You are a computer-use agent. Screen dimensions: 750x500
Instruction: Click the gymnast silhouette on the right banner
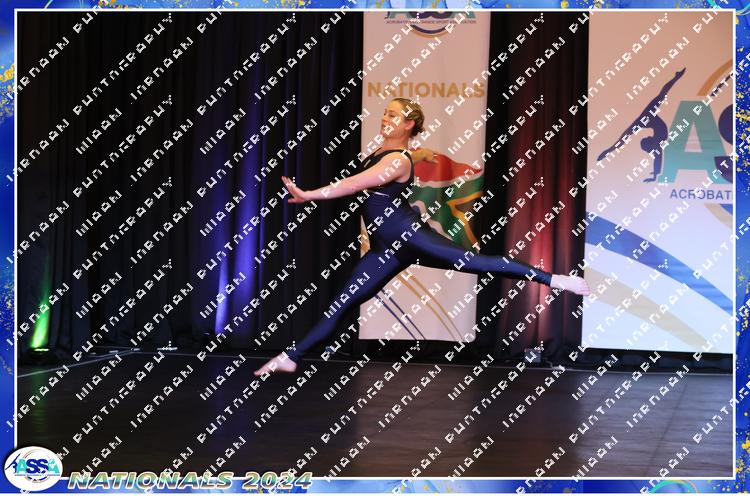click(641, 125)
